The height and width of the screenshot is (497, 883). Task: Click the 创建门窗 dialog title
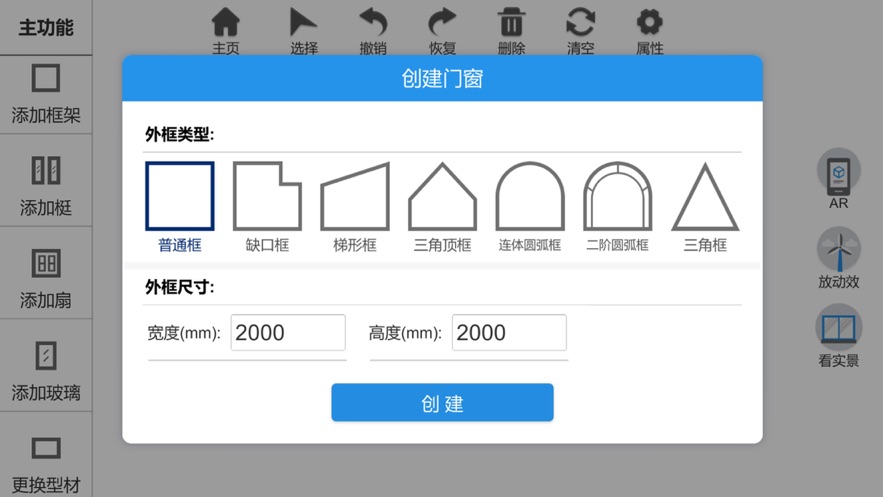pos(442,79)
